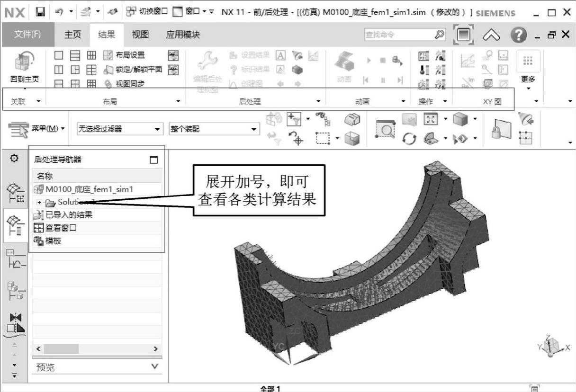
Task: Select 查看窗口 view windows row
Action: click(x=97, y=228)
